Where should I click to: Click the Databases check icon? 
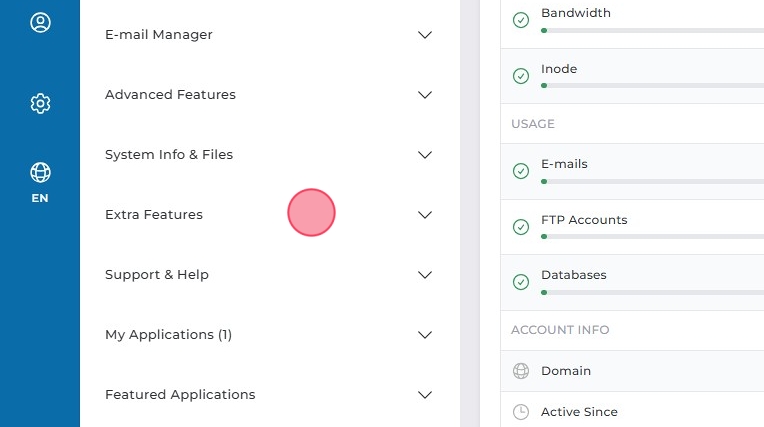(x=520, y=282)
